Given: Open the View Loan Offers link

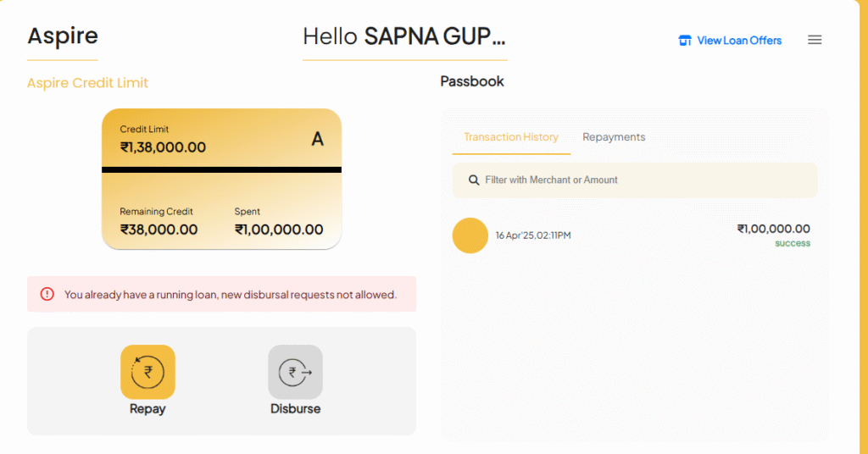Looking at the screenshot, I should point(739,41).
